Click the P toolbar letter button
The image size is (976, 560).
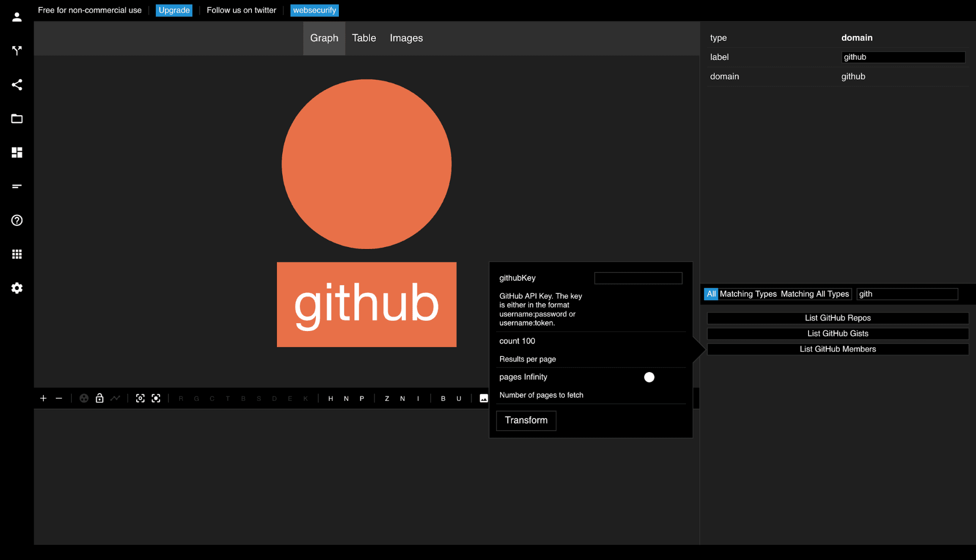click(x=362, y=399)
